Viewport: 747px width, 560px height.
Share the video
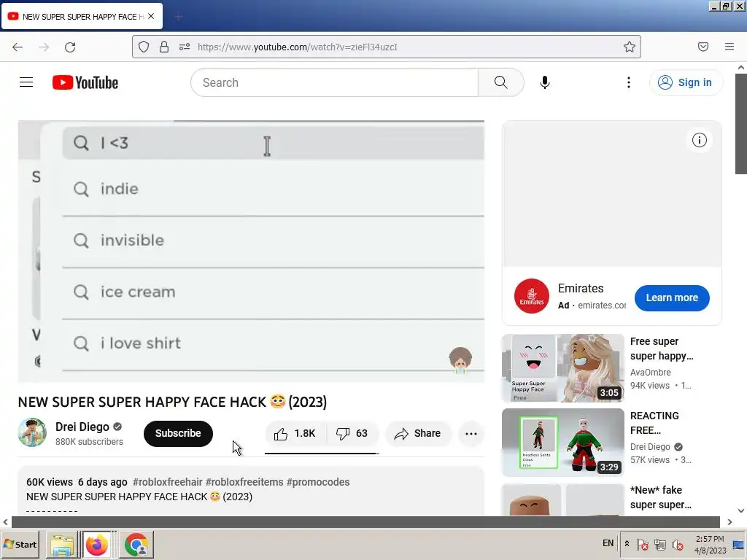click(418, 433)
